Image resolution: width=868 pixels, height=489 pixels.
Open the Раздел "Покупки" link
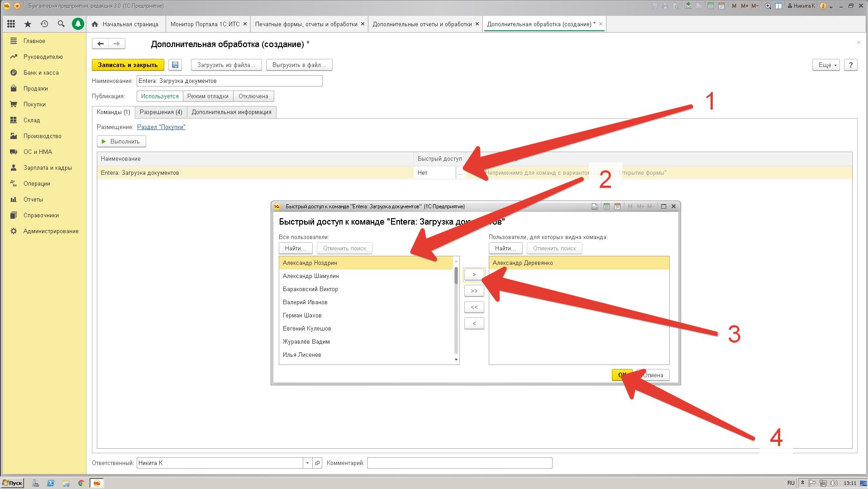coord(161,127)
